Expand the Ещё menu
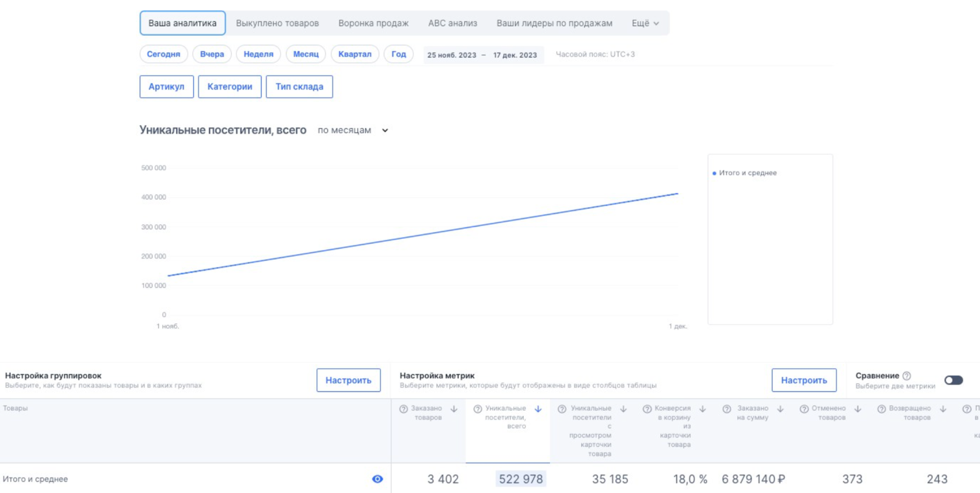 pyautogui.click(x=645, y=23)
